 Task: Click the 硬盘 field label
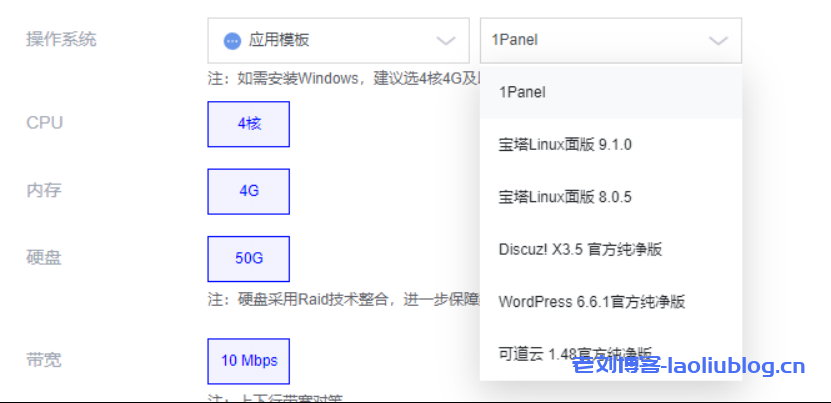[x=44, y=257]
